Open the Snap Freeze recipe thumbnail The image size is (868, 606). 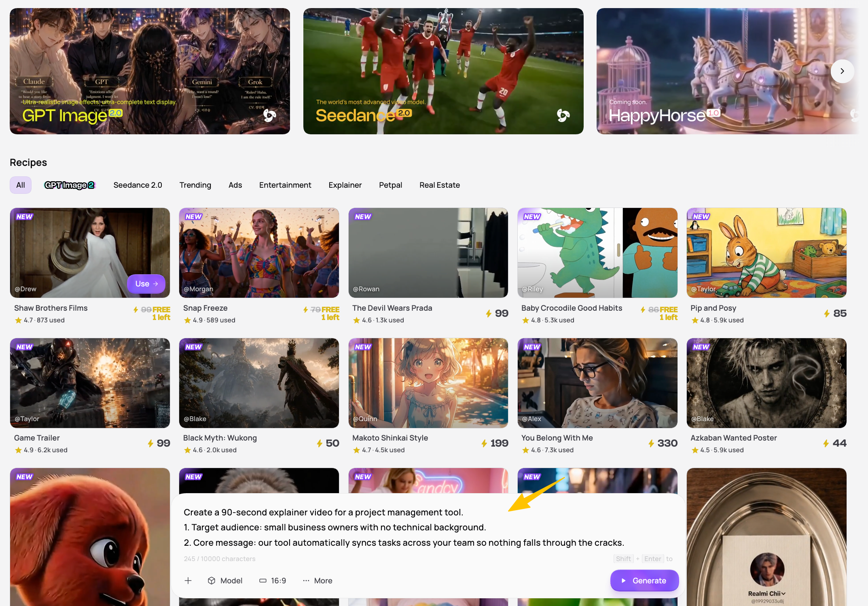259,253
